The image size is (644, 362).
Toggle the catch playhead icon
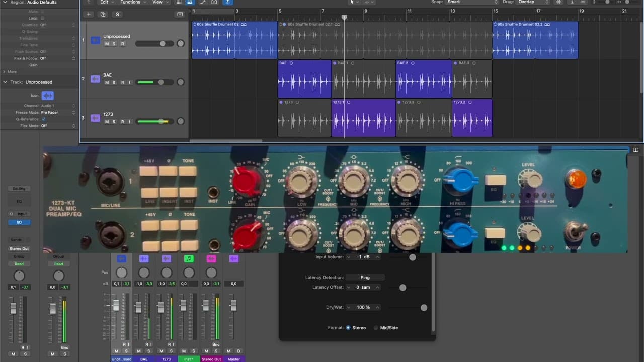point(227,2)
